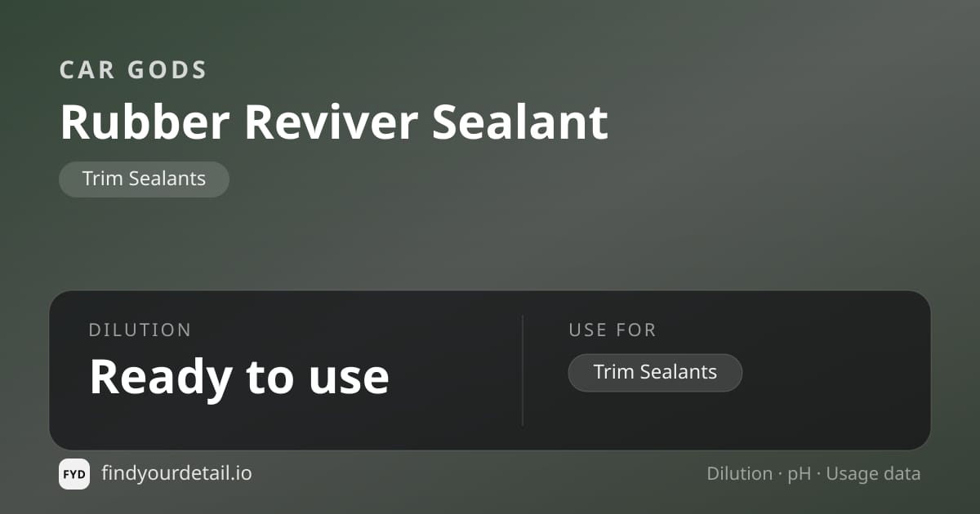Click vertical divider inside the info card
The height and width of the screenshot is (514, 980).
[523, 370]
